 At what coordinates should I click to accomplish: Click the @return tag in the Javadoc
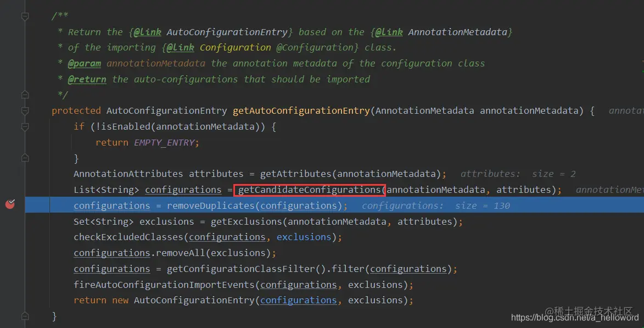87,79
